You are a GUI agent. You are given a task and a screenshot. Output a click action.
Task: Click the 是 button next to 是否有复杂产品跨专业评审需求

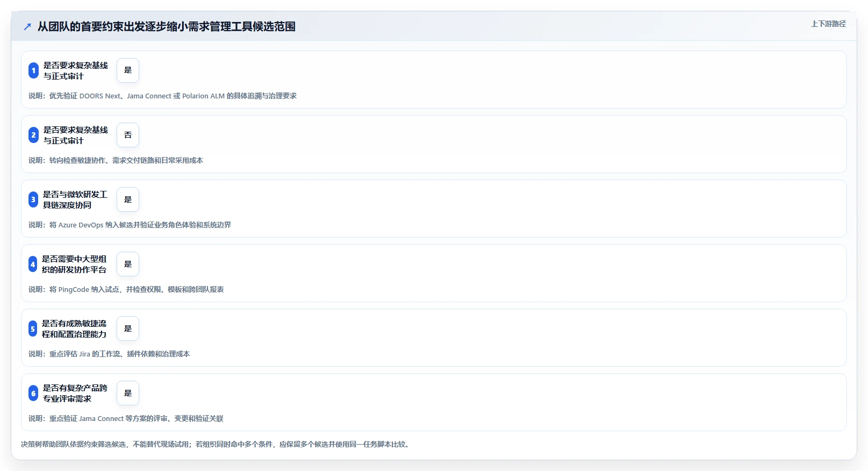coord(128,393)
